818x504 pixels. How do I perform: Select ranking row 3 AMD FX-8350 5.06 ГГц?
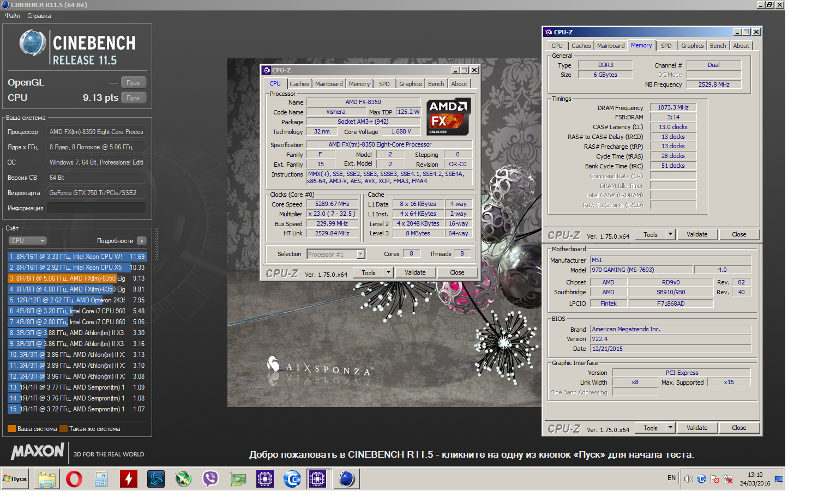click(77, 278)
